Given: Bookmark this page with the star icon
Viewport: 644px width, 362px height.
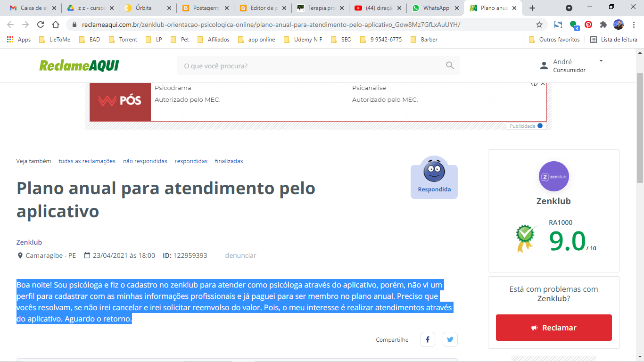Looking at the screenshot, I should tap(539, 25).
